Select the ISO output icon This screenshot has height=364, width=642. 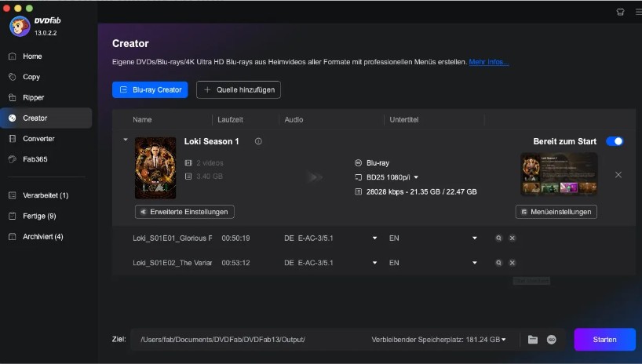pos(552,340)
